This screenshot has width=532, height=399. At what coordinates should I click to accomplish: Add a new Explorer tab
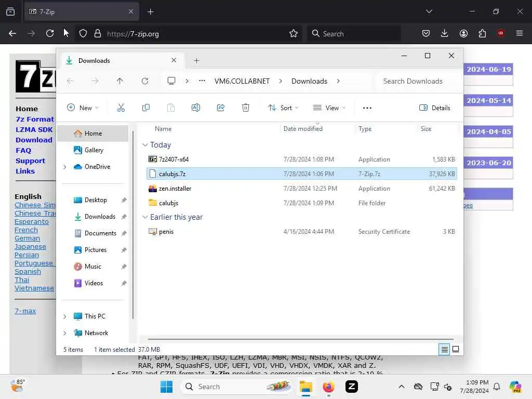tap(196, 61)
